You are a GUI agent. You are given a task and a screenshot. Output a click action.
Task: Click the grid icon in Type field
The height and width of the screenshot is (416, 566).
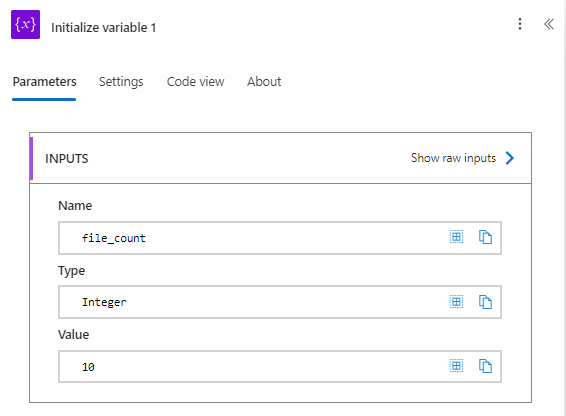(x=456, y=302)
